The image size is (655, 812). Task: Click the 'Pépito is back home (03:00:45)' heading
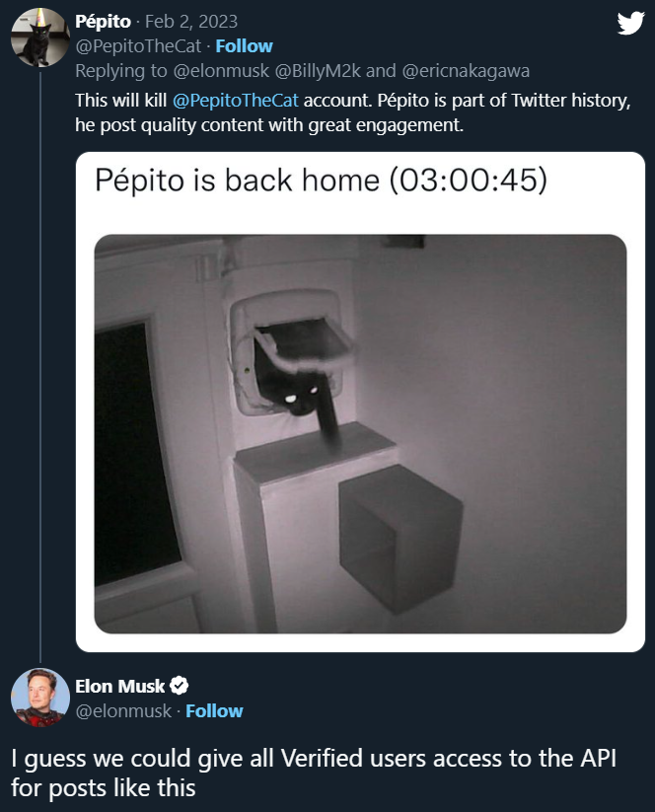pyautogui.click(x=321, y=182)
